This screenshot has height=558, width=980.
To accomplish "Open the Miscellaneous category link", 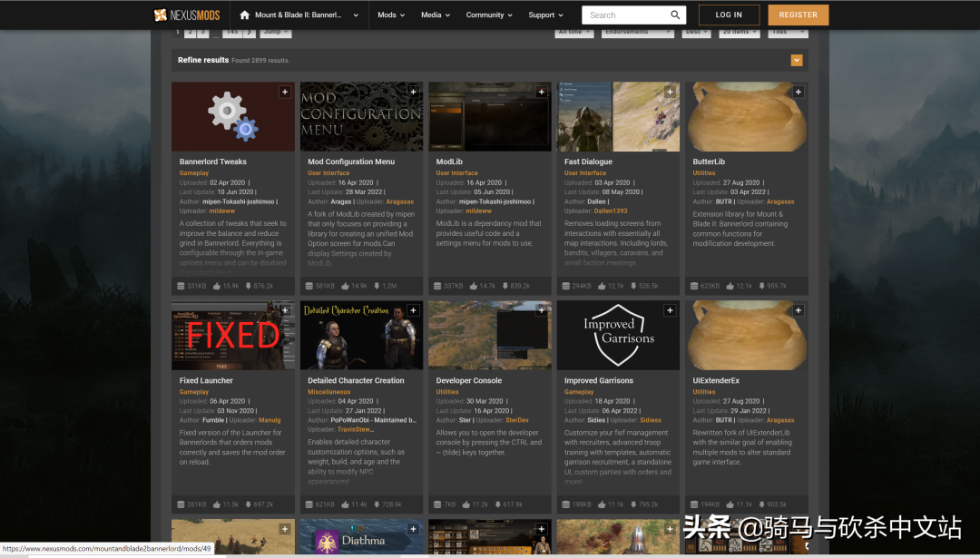I will pos(328,392).
